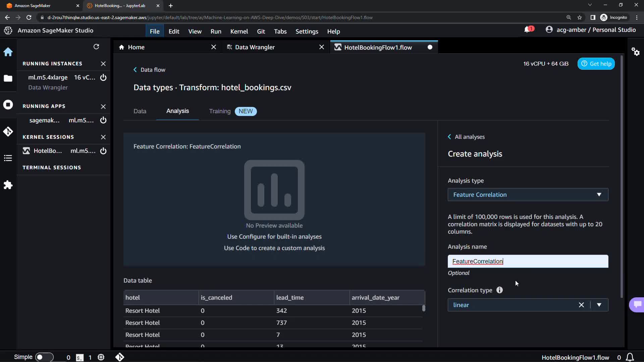Toggle the Simple mode switch

pos(44,357)
